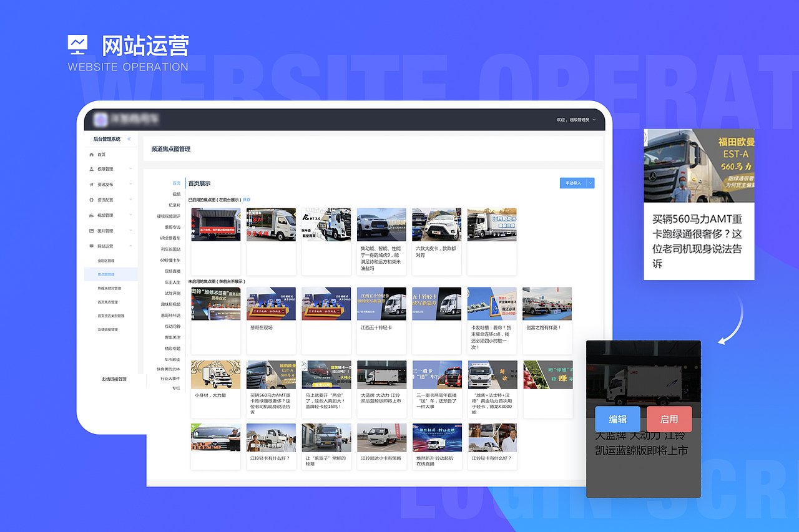Open the 卡友吐槽：要命！ focus card

click(492, 321)
